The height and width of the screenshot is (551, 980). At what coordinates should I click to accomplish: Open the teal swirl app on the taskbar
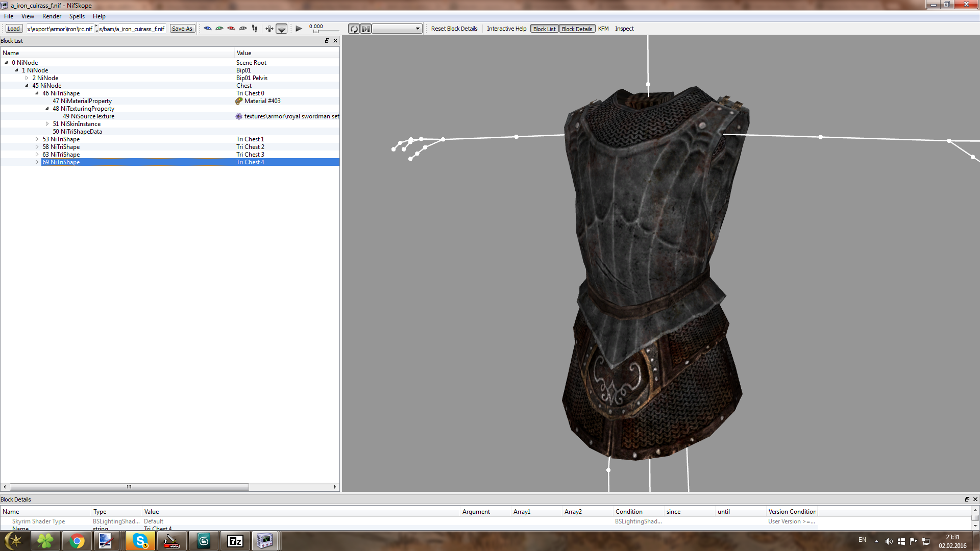pyautogui.click(x=203, y=541)
